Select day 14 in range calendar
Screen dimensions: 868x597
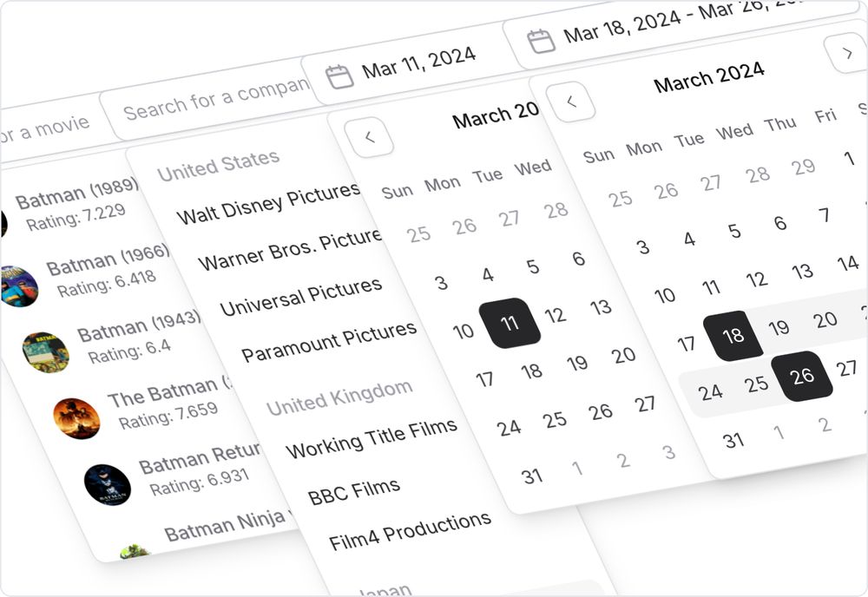coord(847,264)
